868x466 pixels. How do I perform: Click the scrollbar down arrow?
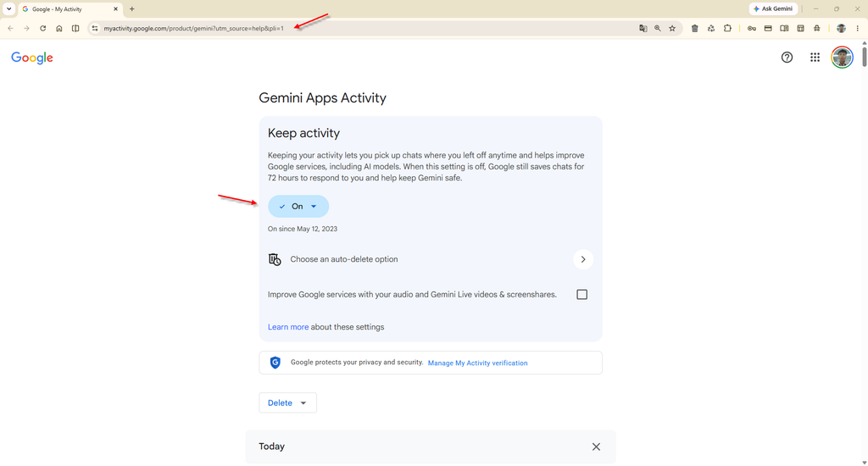pyautogui.click(x=864, y=462)
